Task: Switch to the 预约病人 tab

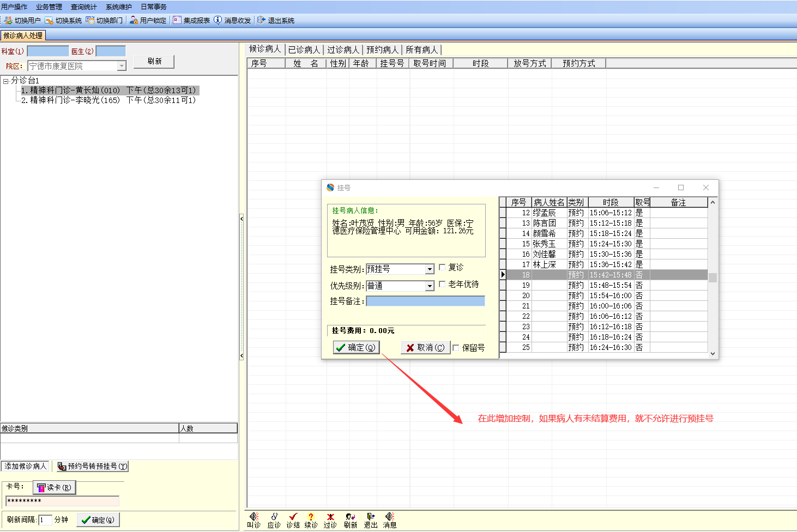Action: tap(383, 50)
